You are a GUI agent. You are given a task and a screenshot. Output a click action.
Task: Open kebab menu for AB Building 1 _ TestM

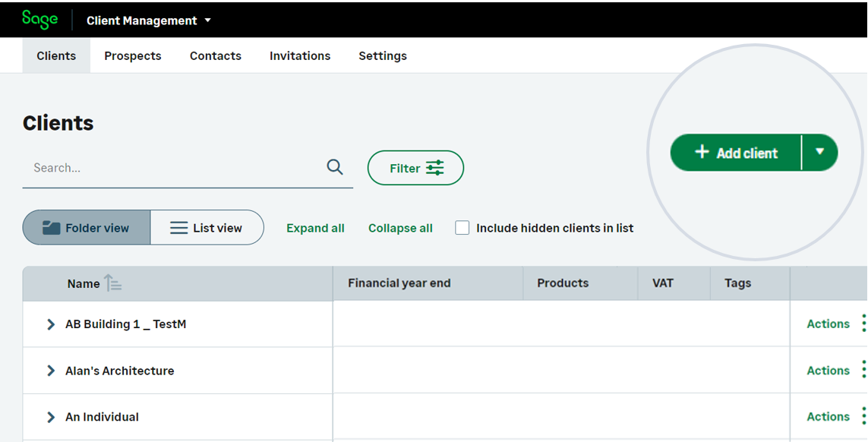click(x=863, y=324)
